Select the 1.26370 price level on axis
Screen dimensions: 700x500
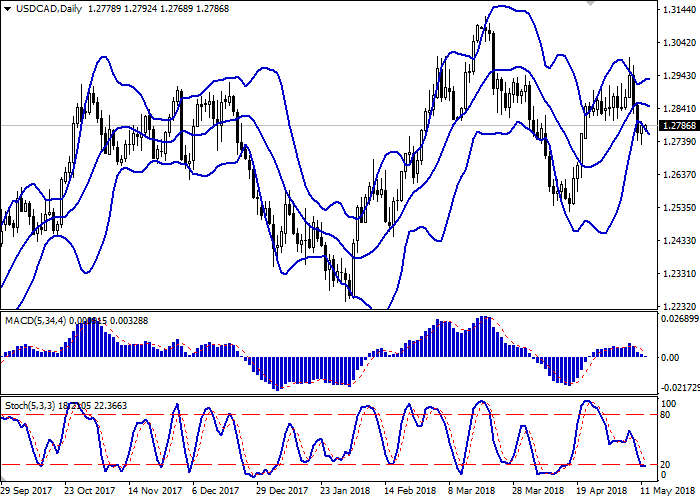[x=677, y=175]
